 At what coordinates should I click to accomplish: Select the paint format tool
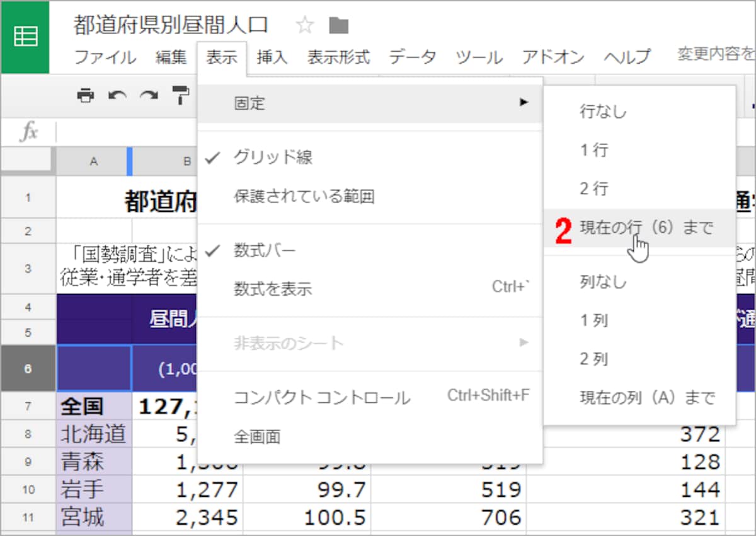click(181, 95)
